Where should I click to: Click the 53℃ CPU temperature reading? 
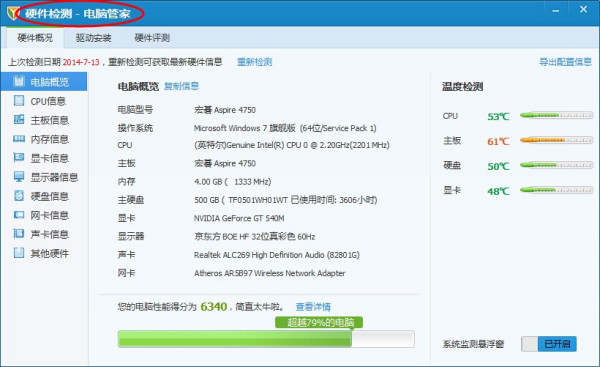point(498,116)
